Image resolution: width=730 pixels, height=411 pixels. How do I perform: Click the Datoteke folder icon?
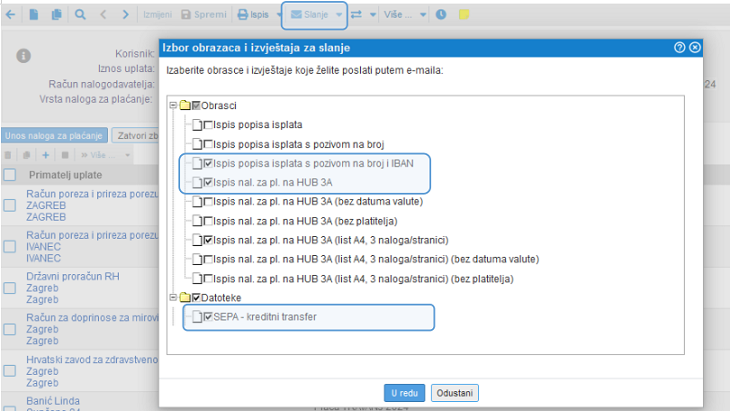coord(185,297)
